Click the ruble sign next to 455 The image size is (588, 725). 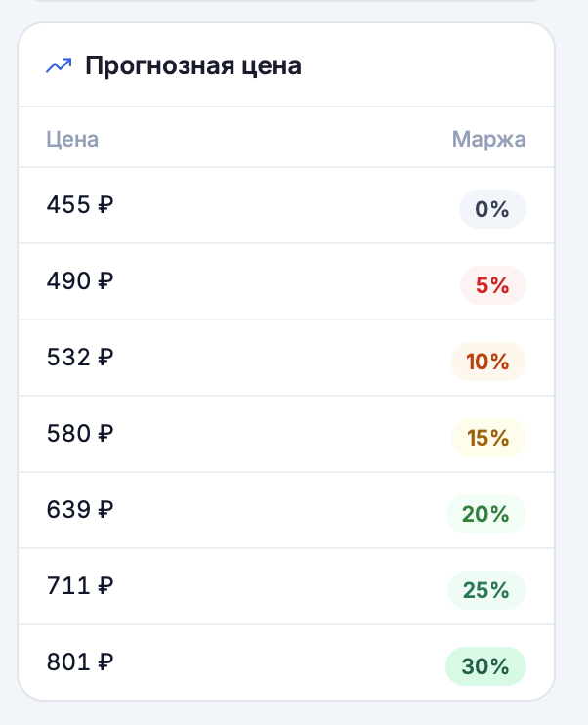click(105, 205)
